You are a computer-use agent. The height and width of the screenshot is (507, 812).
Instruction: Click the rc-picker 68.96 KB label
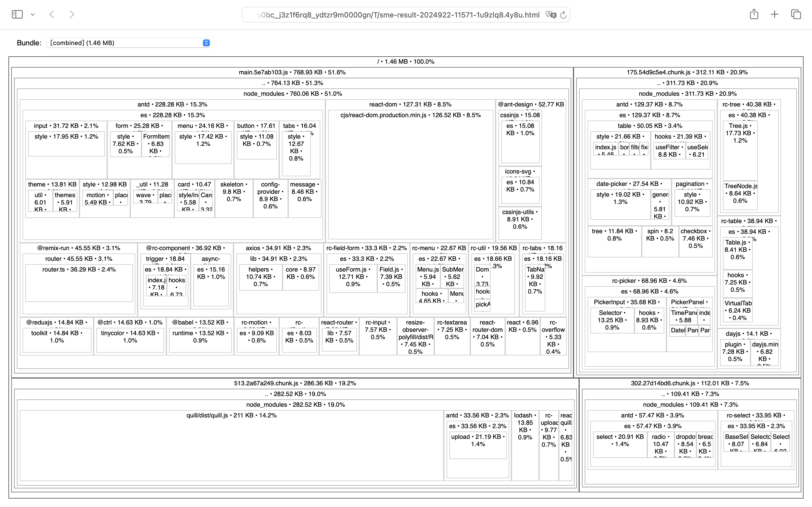click(649, 281)
